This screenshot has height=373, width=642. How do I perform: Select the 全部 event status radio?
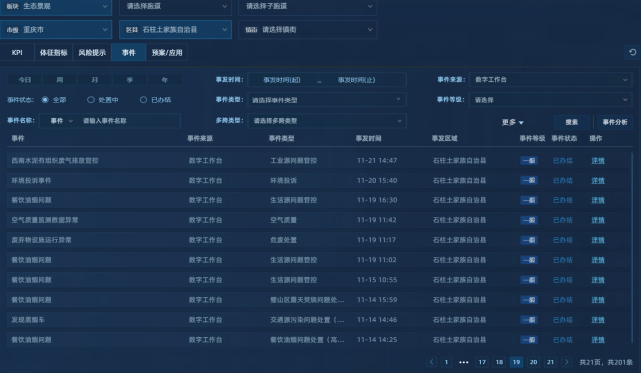tap(45, 99)
